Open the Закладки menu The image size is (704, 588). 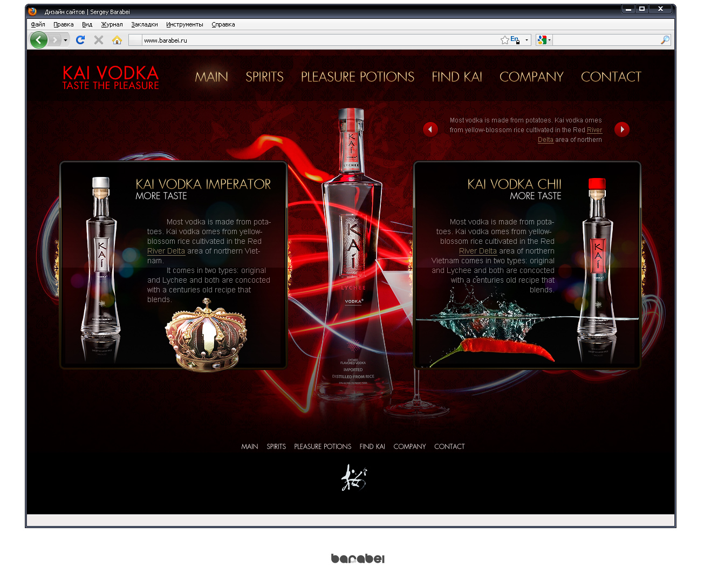pyautogui.click(x=145, y=24)
